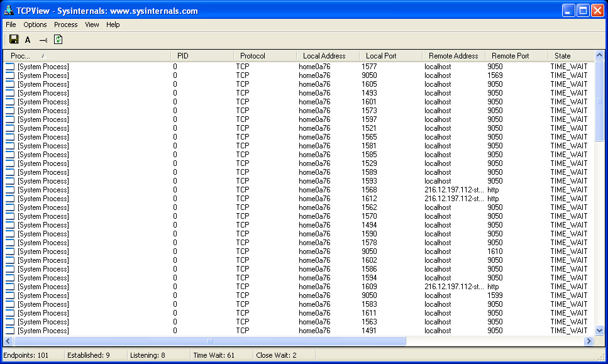The width and height of the screenshot is (608, 364).
Task: Open the Options menu
Action: click(35, 25)
